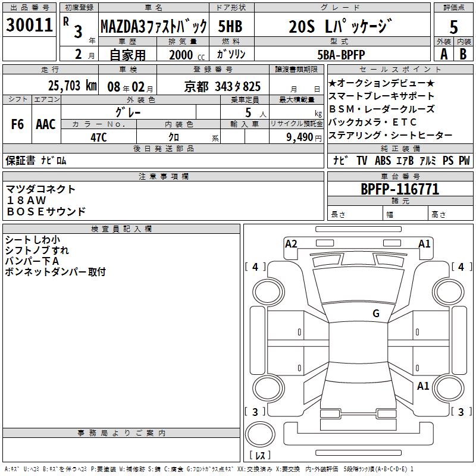Click the セールスポイント section header
Screen dimensions: 476x476
pyautogui.click(x=400, y=70)
